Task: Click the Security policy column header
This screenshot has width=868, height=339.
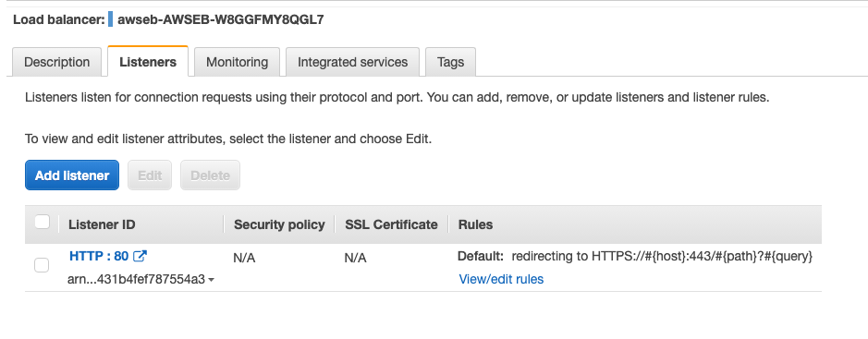Action: 279,224
